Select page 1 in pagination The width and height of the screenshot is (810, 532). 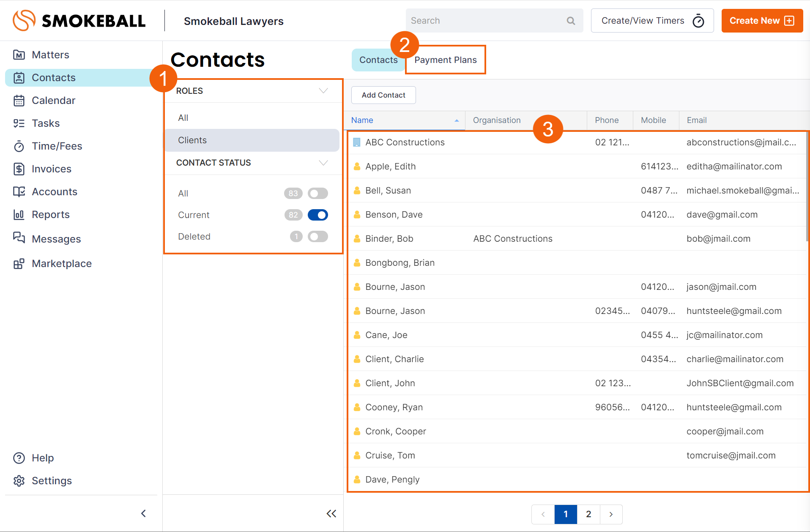point(566,514)
